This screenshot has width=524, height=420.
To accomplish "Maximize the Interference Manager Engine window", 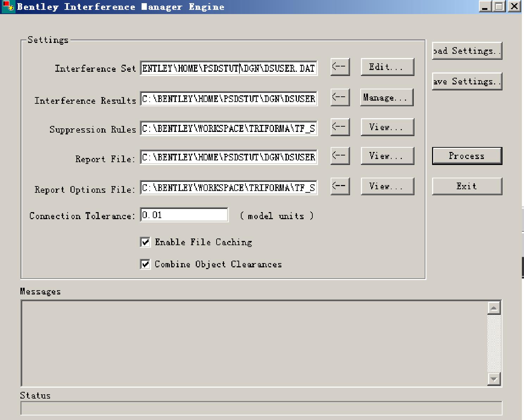I will click(x=499, y=6).
